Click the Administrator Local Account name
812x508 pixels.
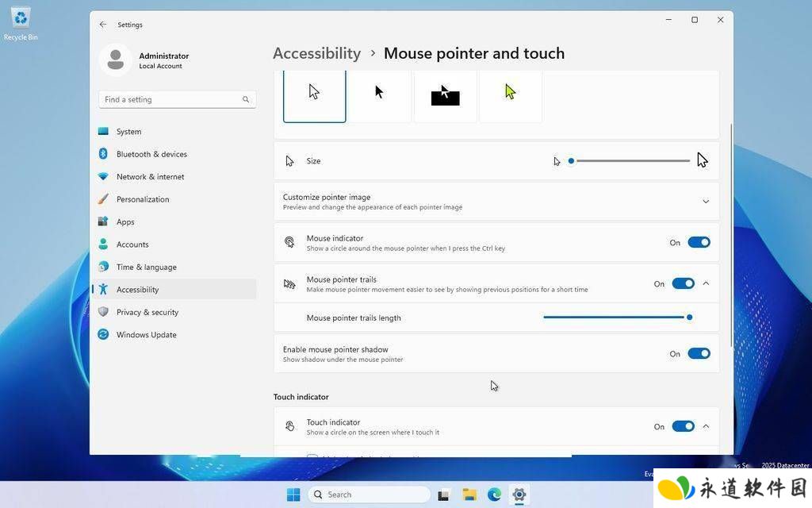tap(163, 60)
